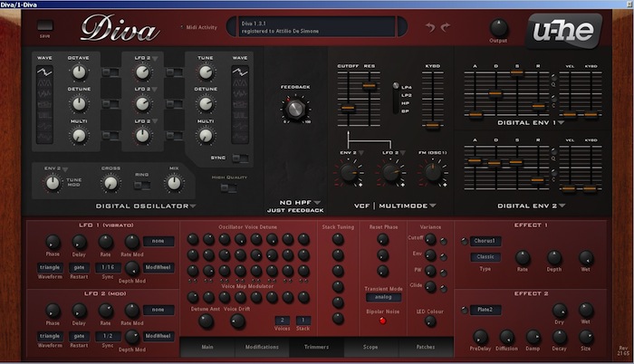
Task: Click the Chorus Classic type button
Action: [x=485, y=257]
